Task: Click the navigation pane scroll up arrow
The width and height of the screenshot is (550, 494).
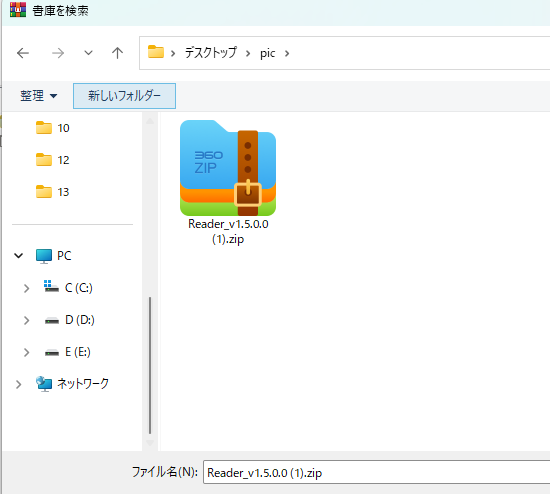Action: click(x=150, y=121)
